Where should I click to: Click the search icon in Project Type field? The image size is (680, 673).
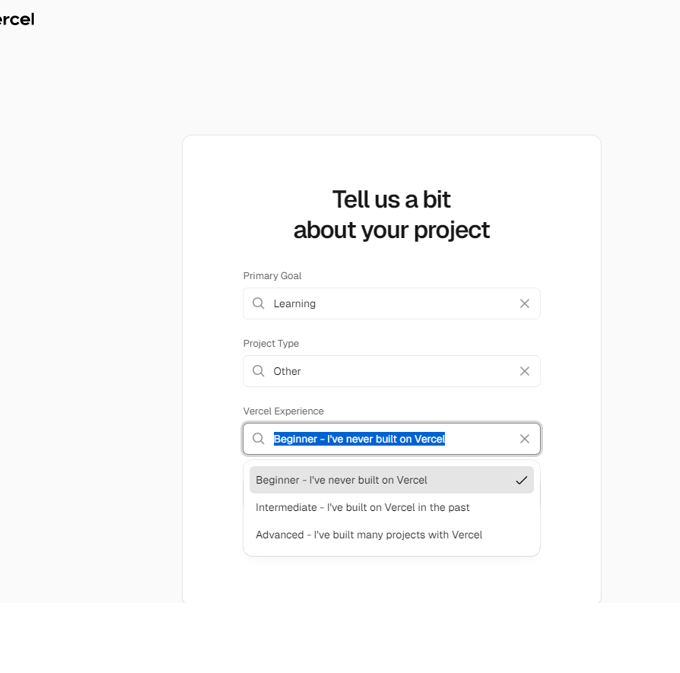pos(259,371)
